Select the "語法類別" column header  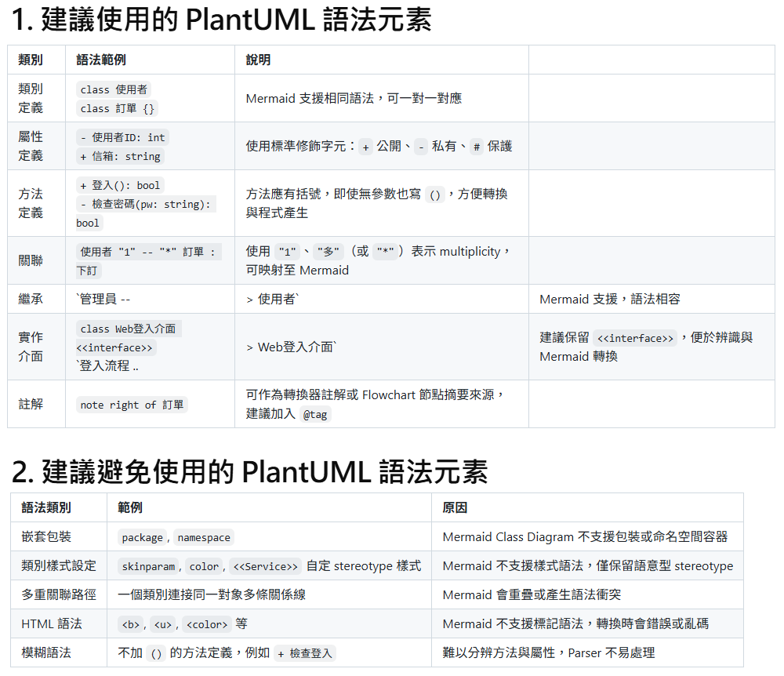(46, 508)
